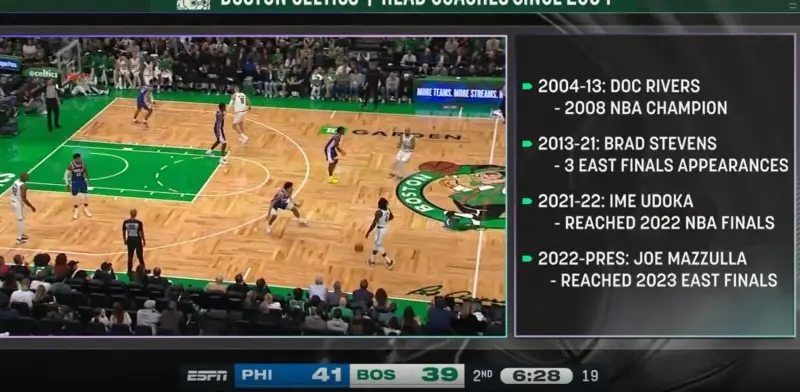Click the ESPN logo in score bar
Image resolution: width=800 pixels, height=392 pixels.
click(207, 376)
